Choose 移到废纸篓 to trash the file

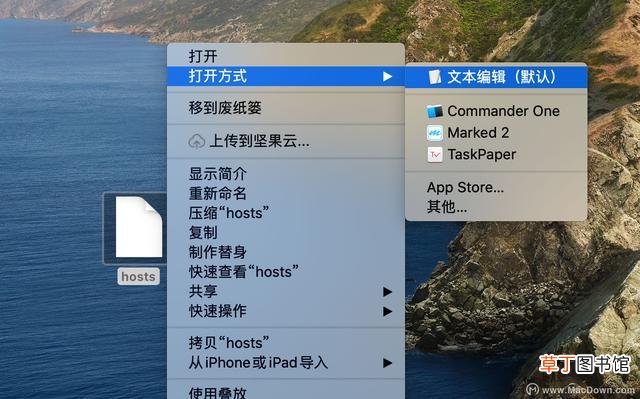286,108
